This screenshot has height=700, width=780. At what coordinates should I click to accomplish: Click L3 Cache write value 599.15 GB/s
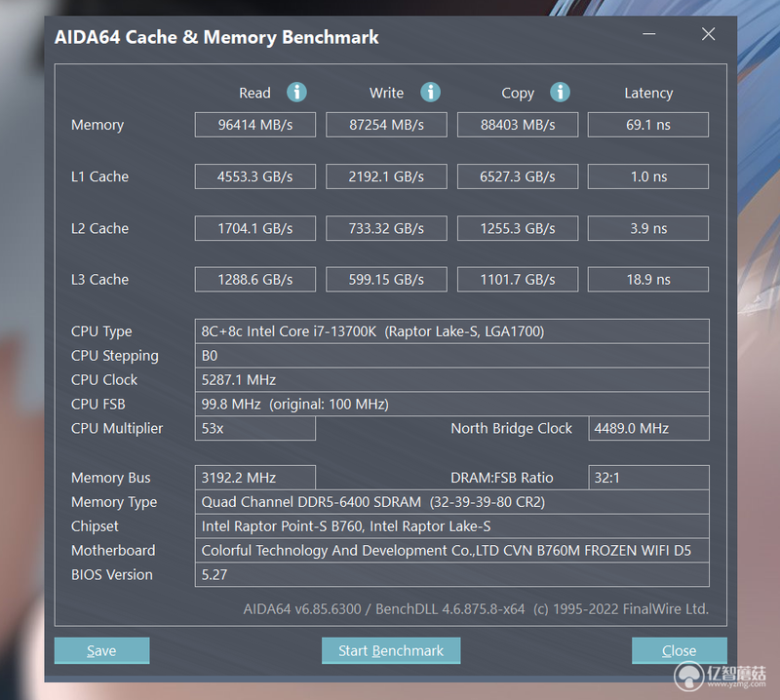pyautogui.click(x=386, y=280)
